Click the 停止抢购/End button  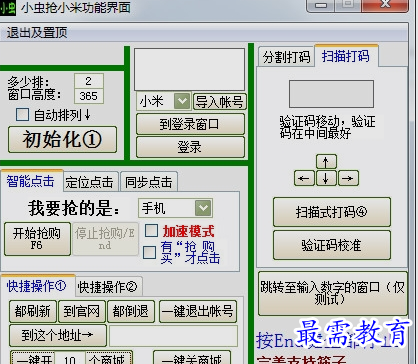[x=105, y=239]
